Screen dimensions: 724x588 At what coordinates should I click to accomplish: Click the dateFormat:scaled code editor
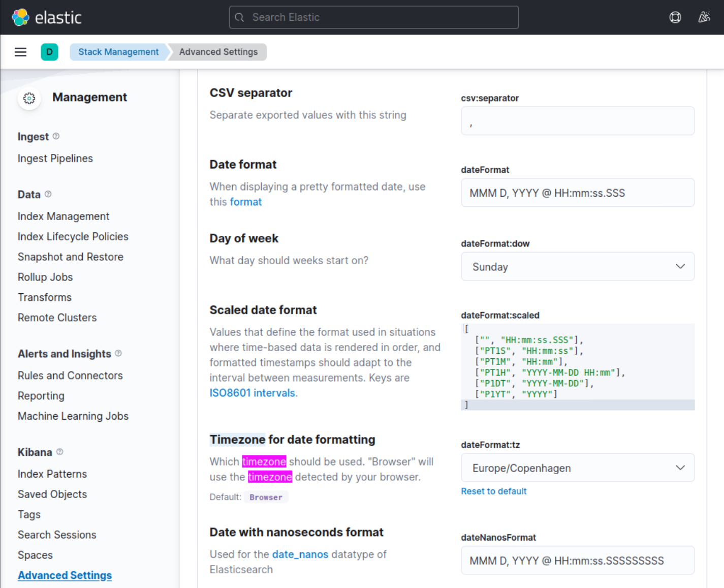[577, 367]
